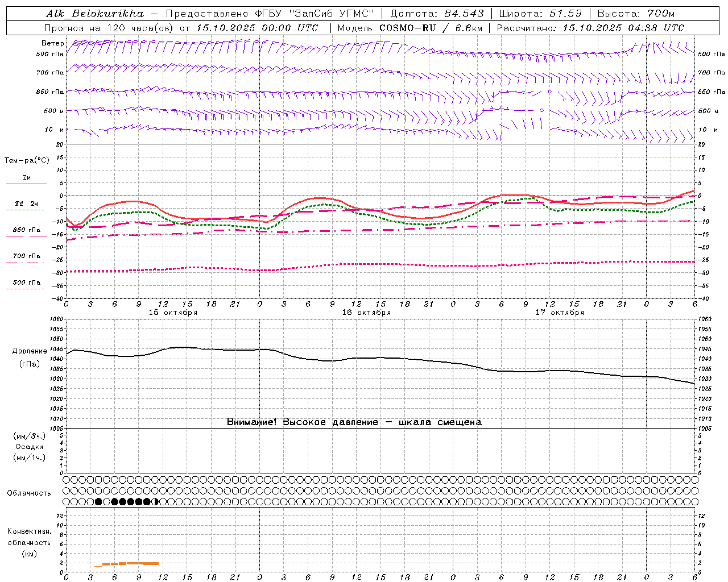Click the Ветер wind panel label
This screenshot has width=728, height=582.
[52, 43]
